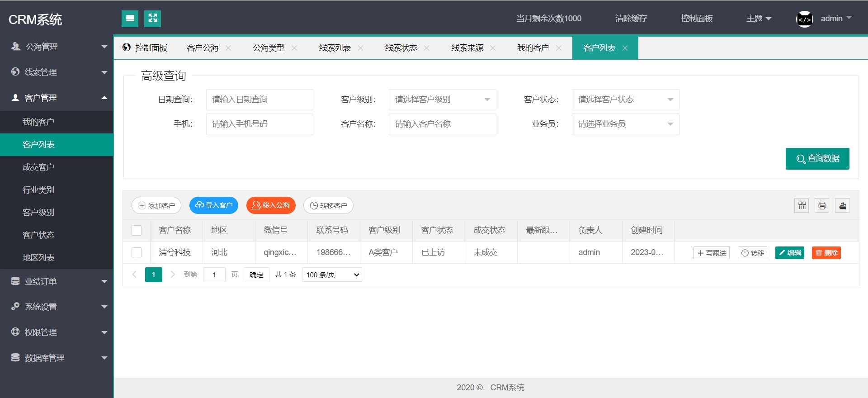Open 行业类别 in sidebar

[57, 190]
